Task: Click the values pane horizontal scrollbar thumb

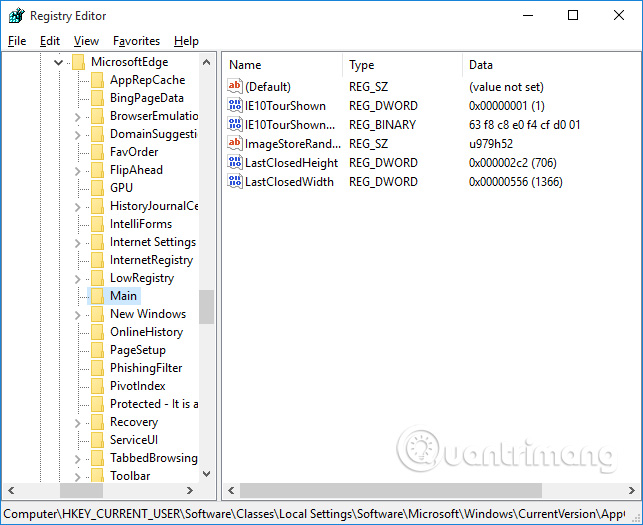Action: (x=391, y=491)
